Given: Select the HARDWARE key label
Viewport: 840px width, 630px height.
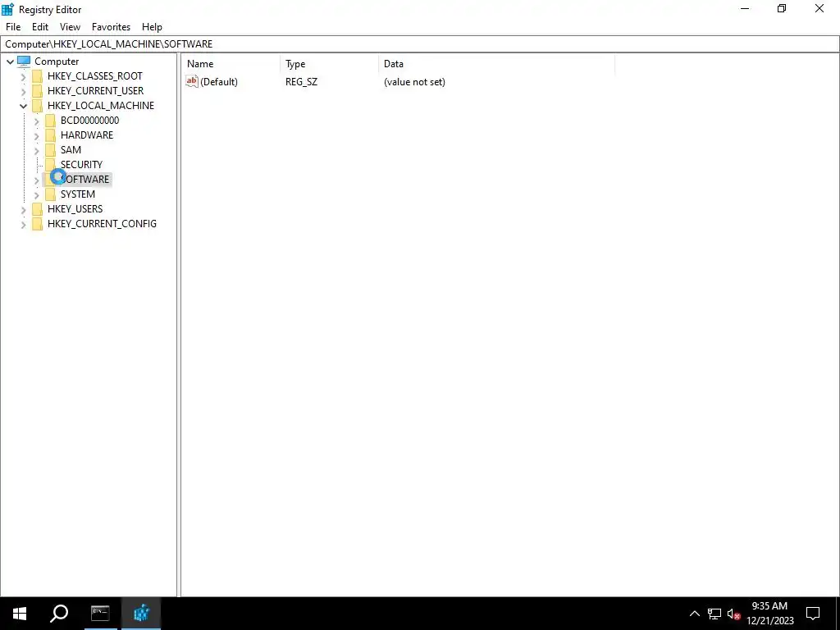Looking at the screenshot, I should click(x=87, y=135).
